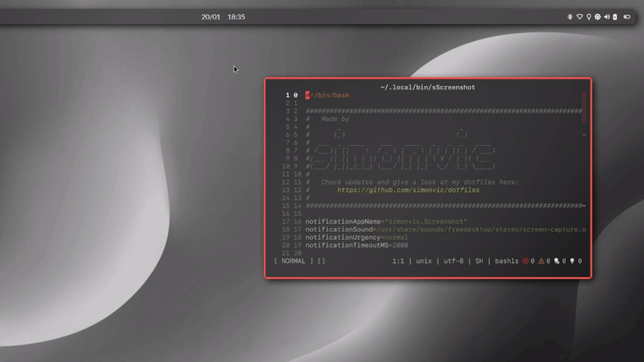This screenshot has height=362, width=644.
Task: Click the utf-8 encoding label
Action: pos(453,261)
